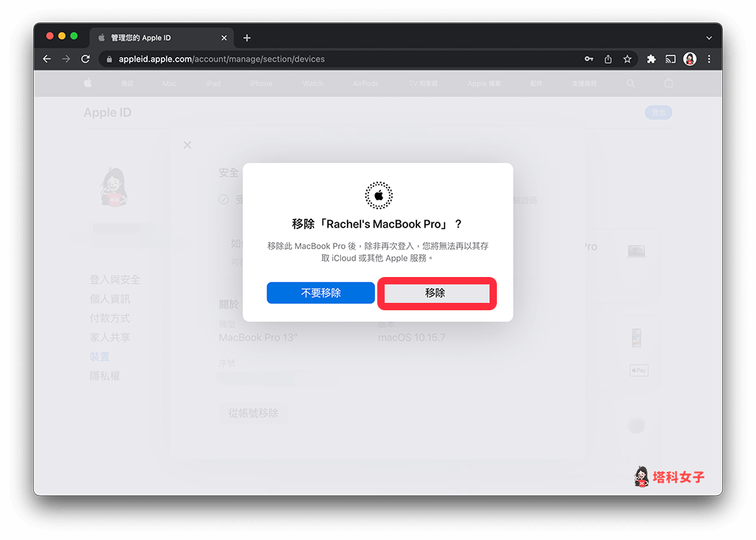Open the Chrome profile avatar
Viewport: 756px width, 540px height.
690,59
